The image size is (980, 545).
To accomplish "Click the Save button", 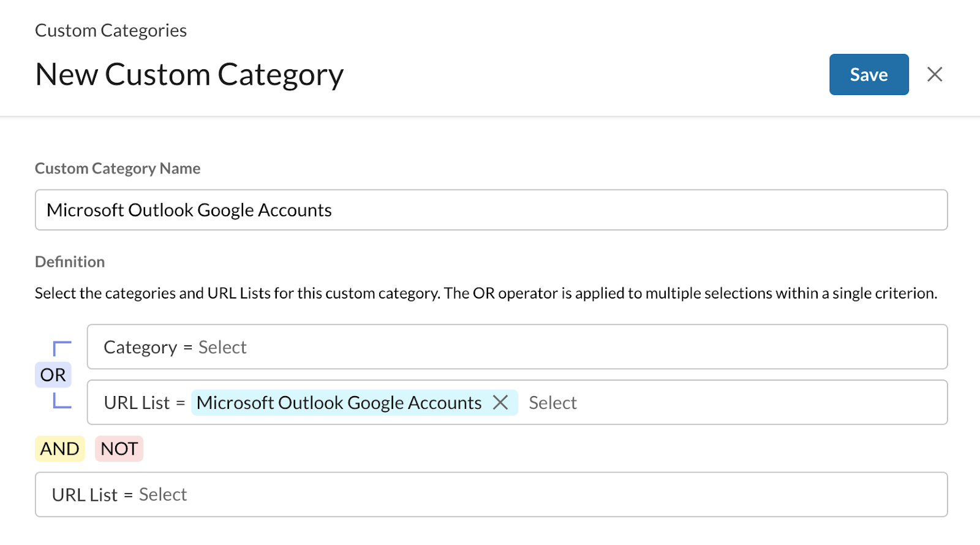I will coord(869,74).
